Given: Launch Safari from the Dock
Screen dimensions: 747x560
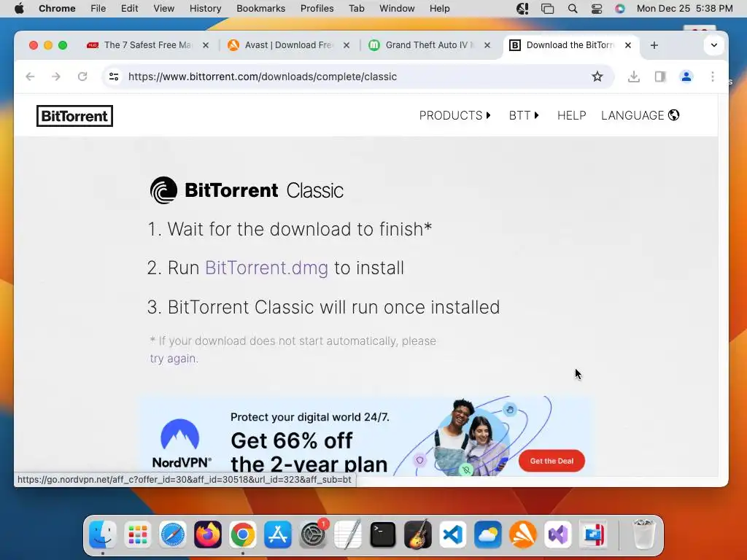Looking at the screenshot, I should click(172, 534).
